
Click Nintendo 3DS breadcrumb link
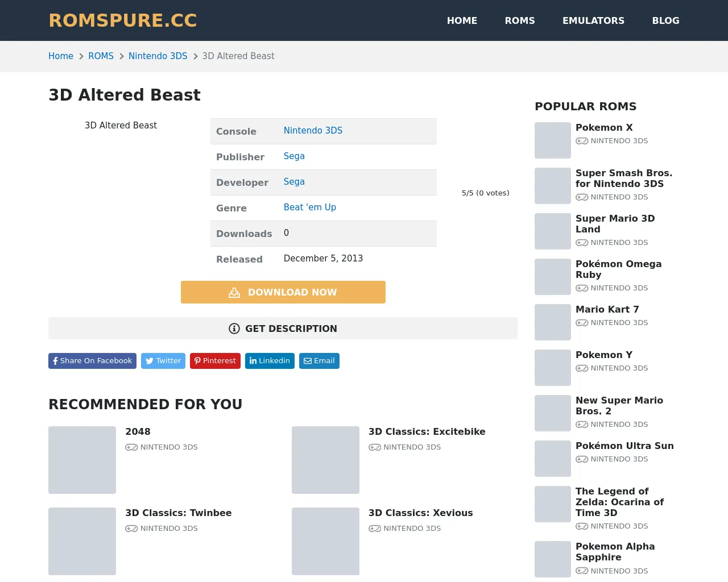point(158,56)
